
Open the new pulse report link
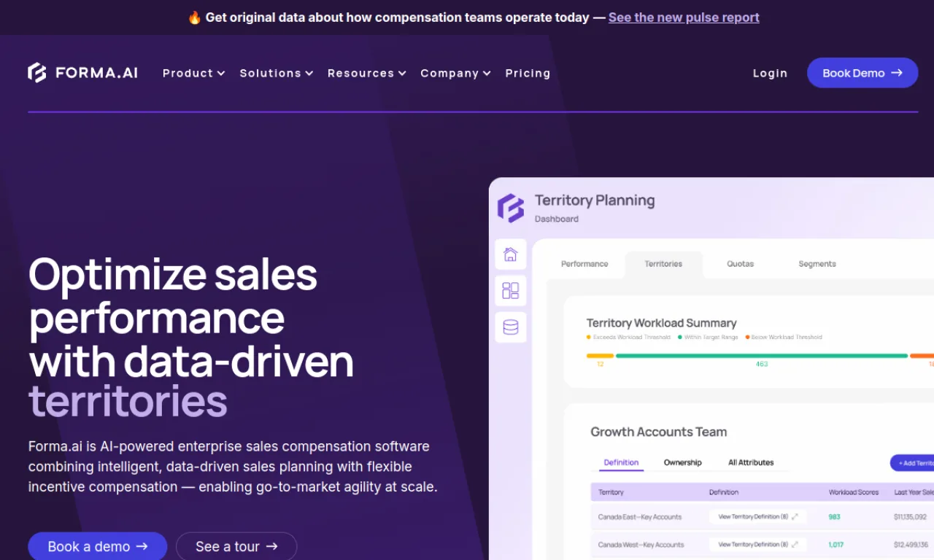pyautogui.click(x=684, y=17)
